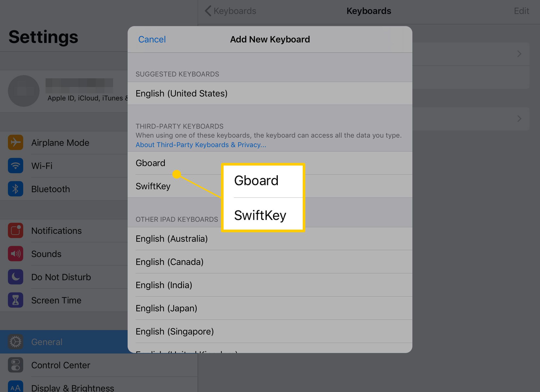Image resolution: width=540 pixels, height=392 pixels.
Task: Open the Display & Brightness settings row
Action: (x=99, y=384)
